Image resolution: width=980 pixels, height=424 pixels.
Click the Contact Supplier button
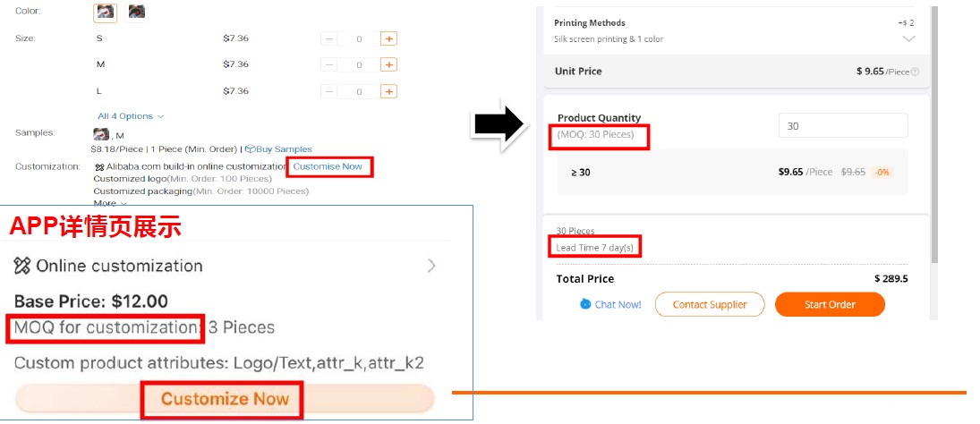point(710,305)
